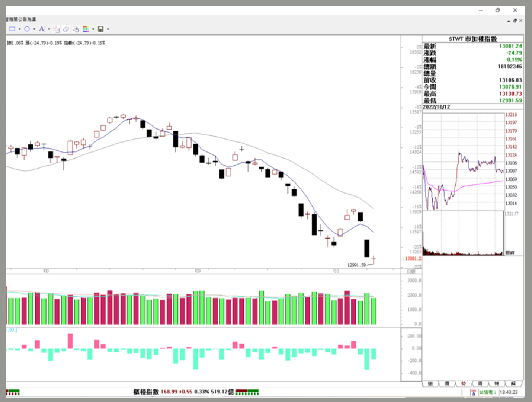Open the text tool dropdown arrow

click(49, 29)
